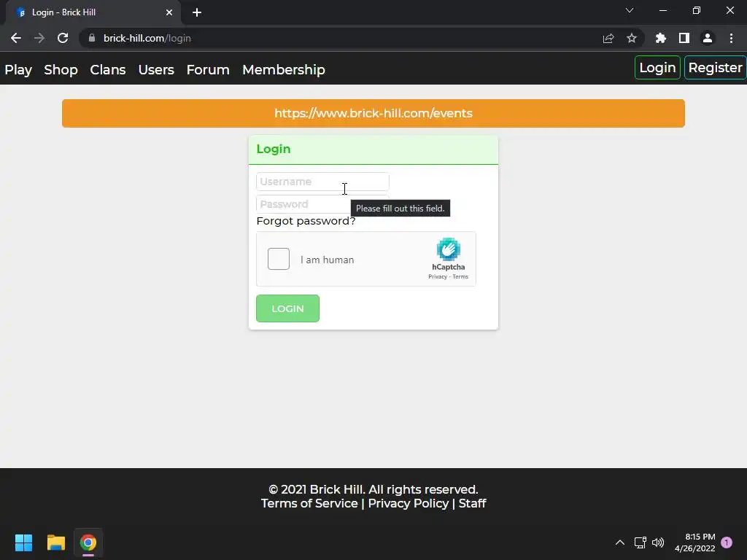747x560 pixels.
Task: Open the Chrome three-dot menu
Action: (x=731, y=38)
